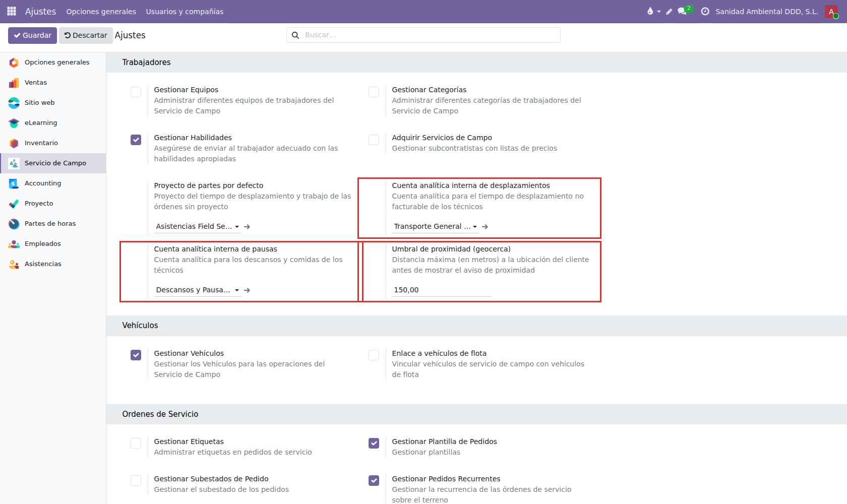Enable Gestionar Subestados de Pedido checkbox
The width and height of the screenshot is (847, 504).
[136, 480]
